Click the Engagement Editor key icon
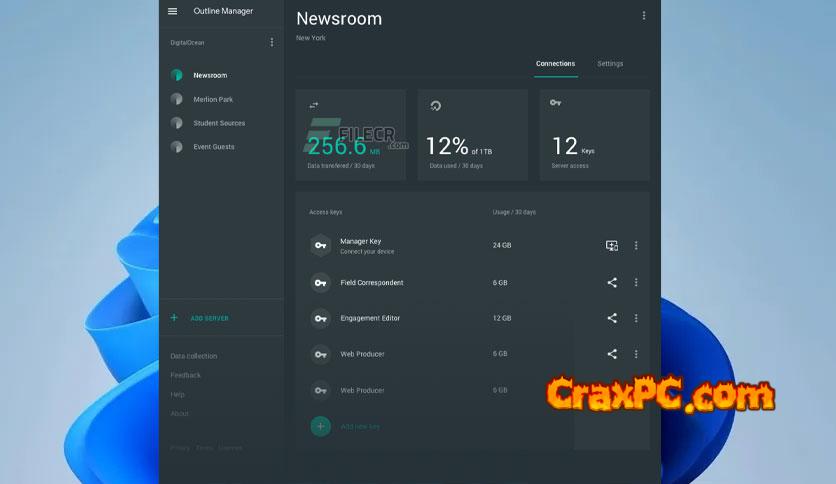Viewport: 836px width, 484px height. [320, 318]
